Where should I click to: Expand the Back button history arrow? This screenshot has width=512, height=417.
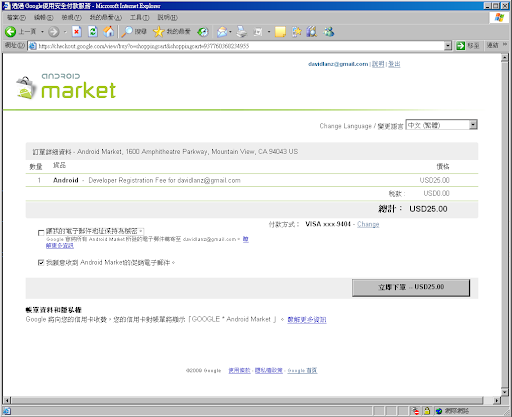tap(42, 32)
